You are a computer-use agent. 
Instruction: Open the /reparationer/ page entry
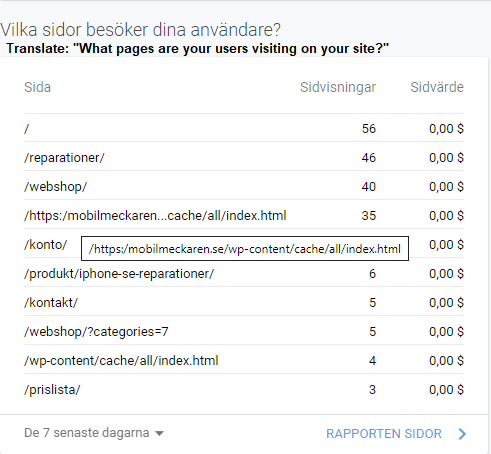coord(244,157)
